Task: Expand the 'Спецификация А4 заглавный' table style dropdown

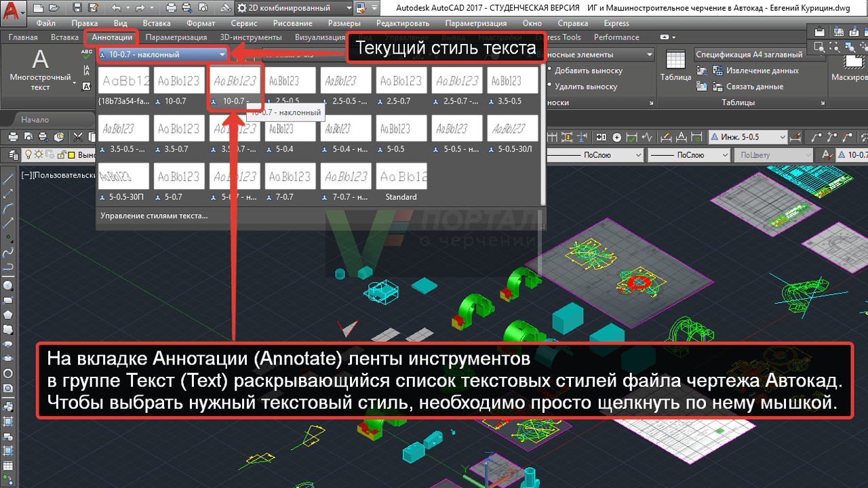Action: point(759,54)
